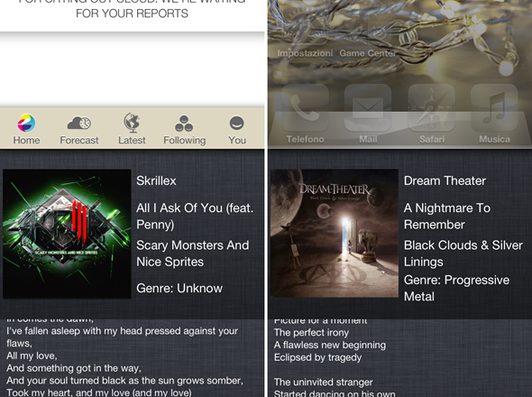The height and width of the screenshot is (397, 532).
Task: Tap the Dream Theater album artwork
Action: click(x=335, y=234)
